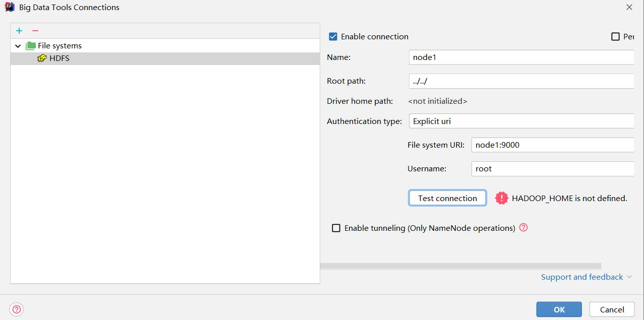Click into the File system URI field

click(x=552, y=145)
